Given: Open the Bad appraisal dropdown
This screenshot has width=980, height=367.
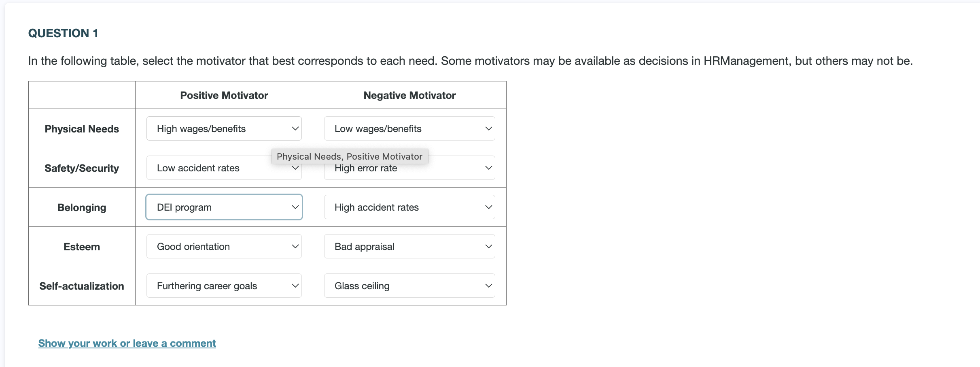Looking at the screenshot, I should point(409,246).
